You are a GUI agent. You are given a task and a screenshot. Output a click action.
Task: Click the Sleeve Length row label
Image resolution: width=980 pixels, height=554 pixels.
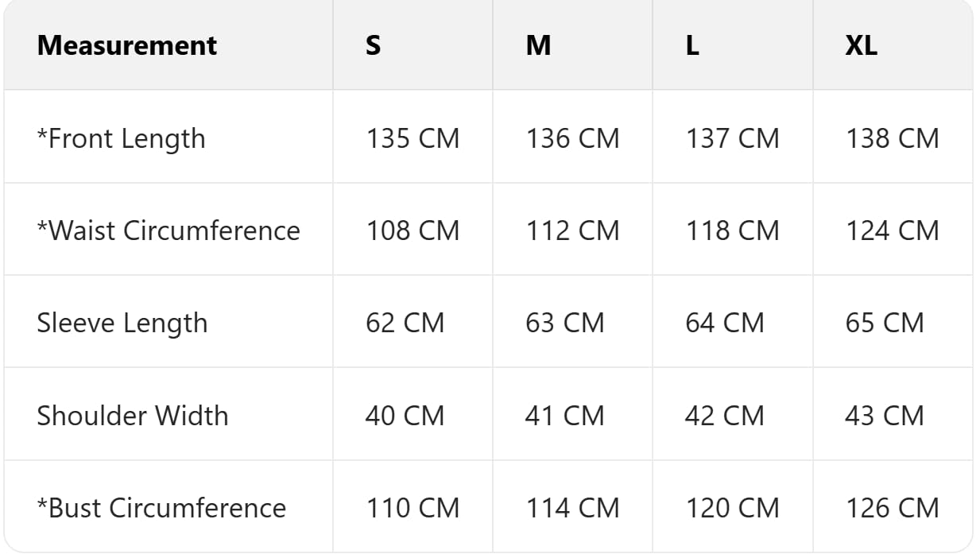(x=122, y=323)
